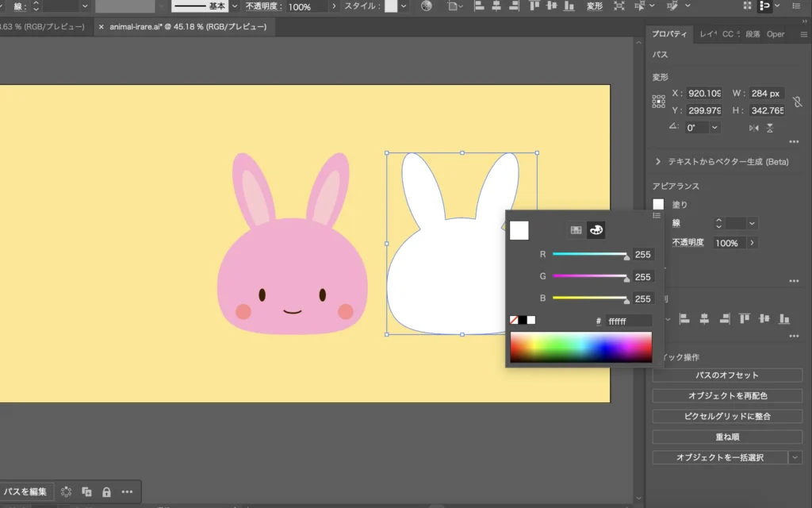Click the Recolor Artwork wheel icon in toolbar
Viewport: 812px width, 508px height.
point(427,6)
